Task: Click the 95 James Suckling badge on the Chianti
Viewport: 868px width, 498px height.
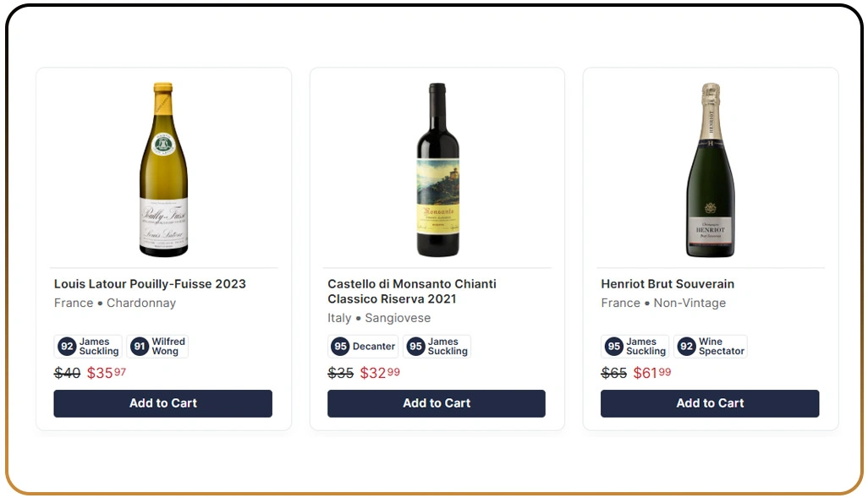Action: tap(437, 346)
